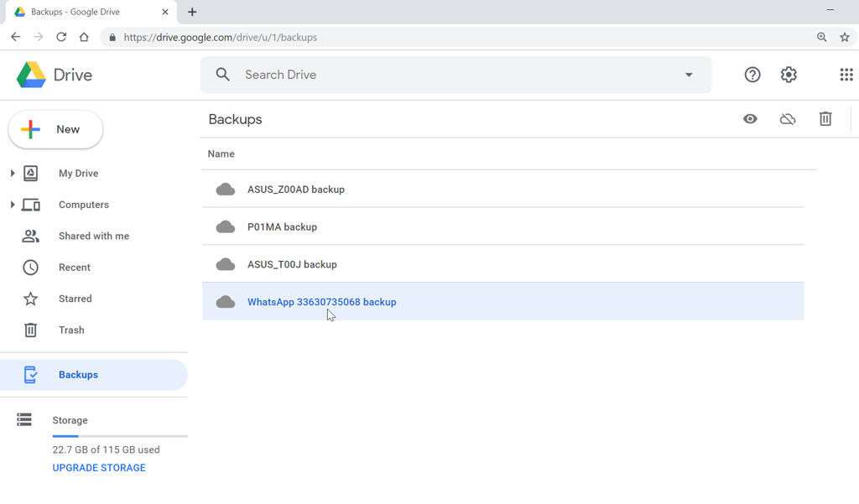Open My Drive in sidebar
This screenshot has width=859, height=504.
[x=78, y=173]
